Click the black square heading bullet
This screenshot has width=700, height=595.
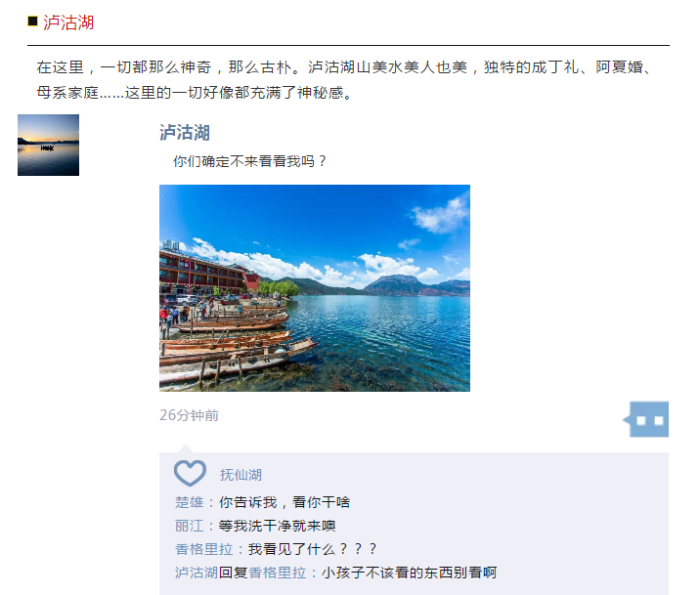click(x=32, y=21)
